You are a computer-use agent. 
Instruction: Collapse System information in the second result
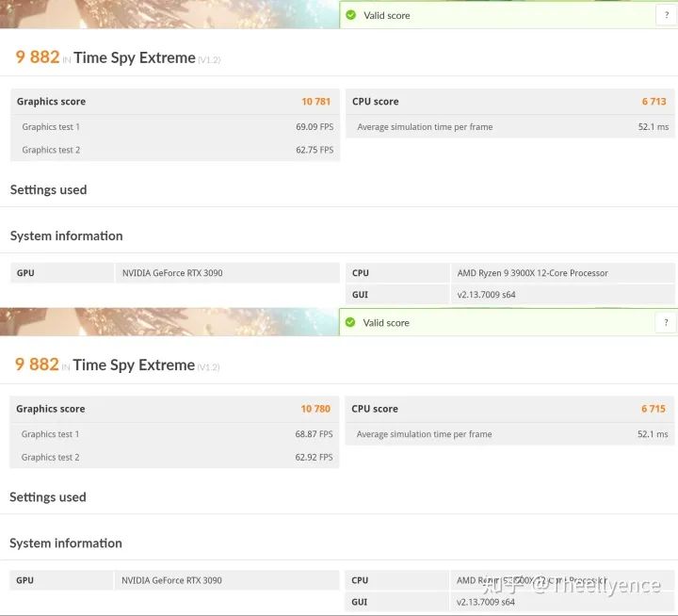point(66,543)
